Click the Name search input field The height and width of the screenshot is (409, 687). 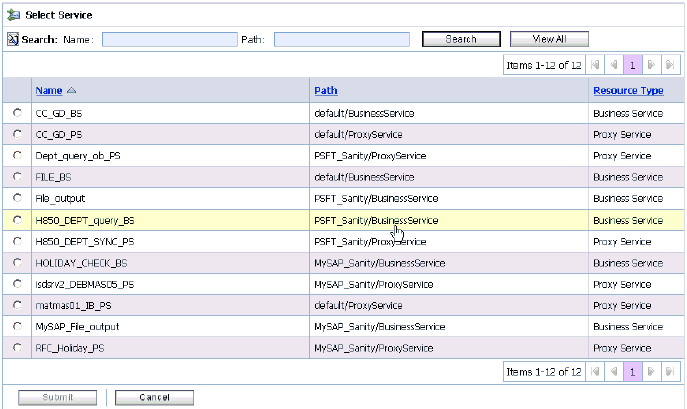(170, 39)
